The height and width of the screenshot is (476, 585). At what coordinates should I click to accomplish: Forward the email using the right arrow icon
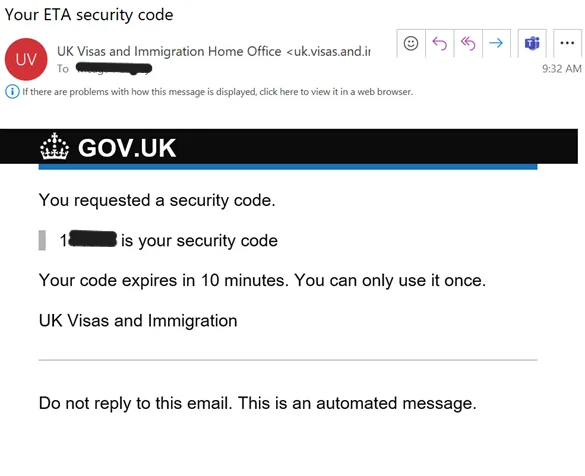[x=496, y=43]
